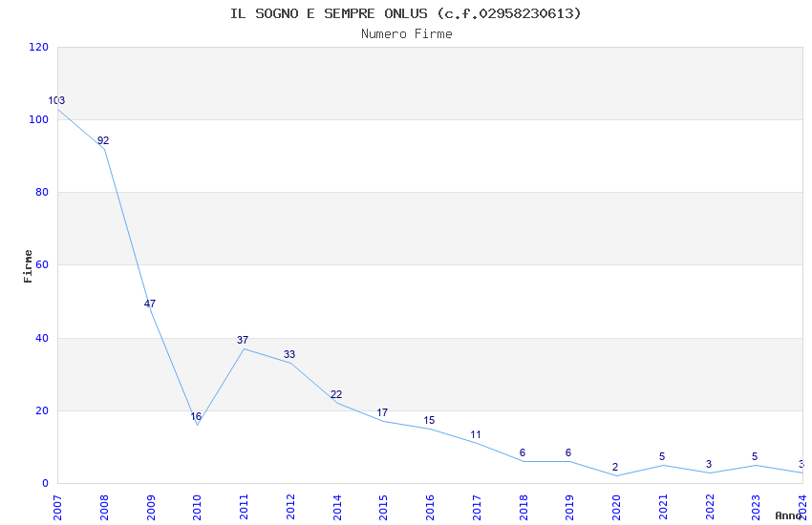The width and height of the screenshot is (812, 525).
Task: Click x-axis year label 2016
Action: [430, 508]
